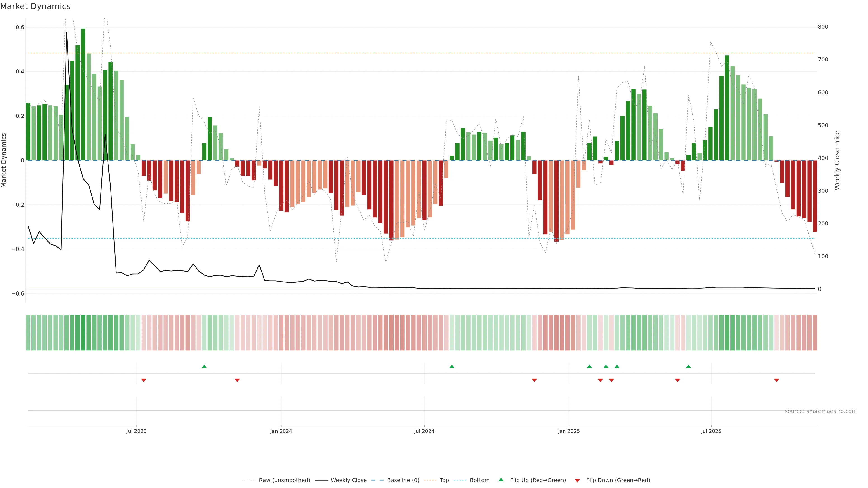Click the Top legend entry
Screen dimensions: 868x488
coord(444,480)
